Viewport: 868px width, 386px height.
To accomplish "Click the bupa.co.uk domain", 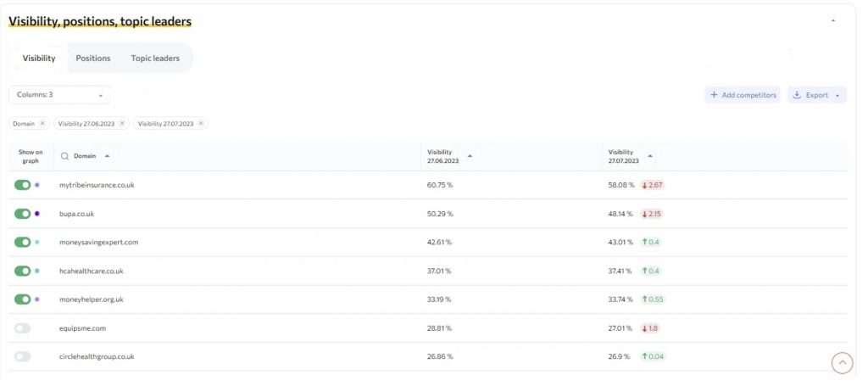I will point(76,214).
